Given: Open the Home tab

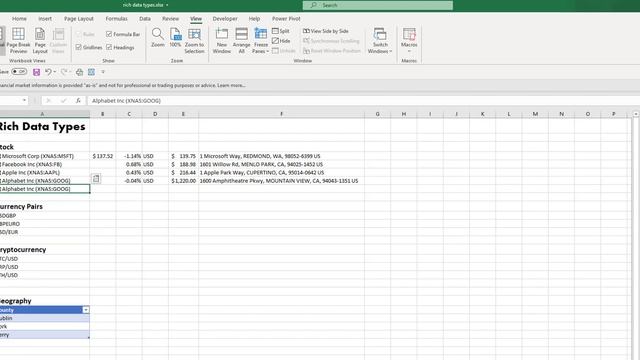Looking at the screenshot, I should tap(19, 19).
